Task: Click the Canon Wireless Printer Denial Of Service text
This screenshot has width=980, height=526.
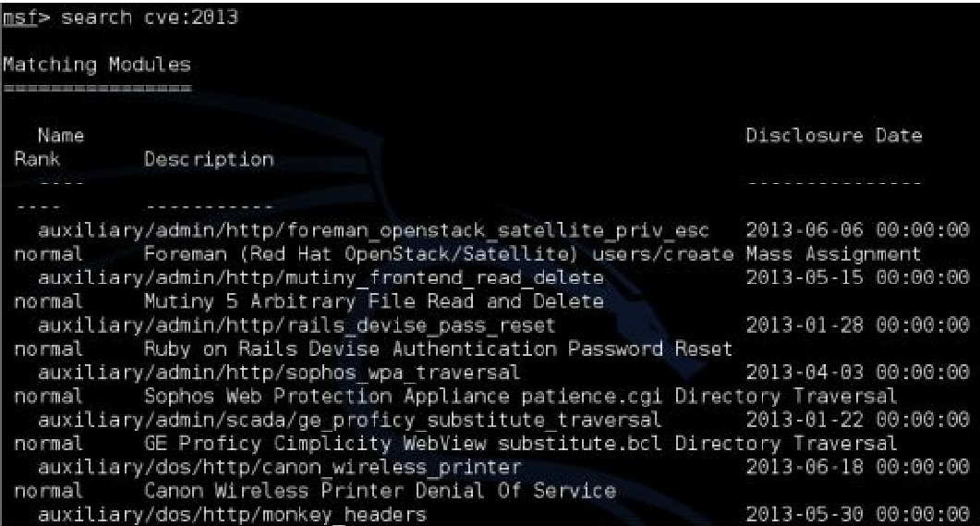Action: 380,492
